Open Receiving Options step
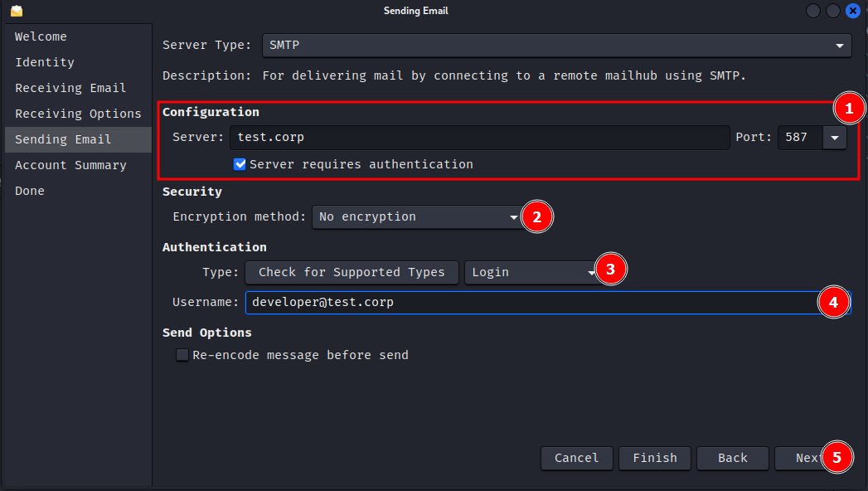Image resolution: width=868 pixels, height=491 pixels. tap(78, 114)
